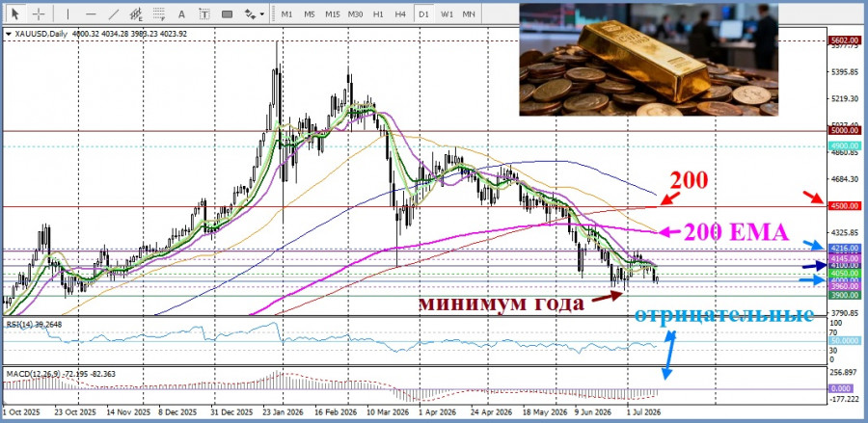
Task: Click the 3960.00 price level label
Action: pos(845,286)
